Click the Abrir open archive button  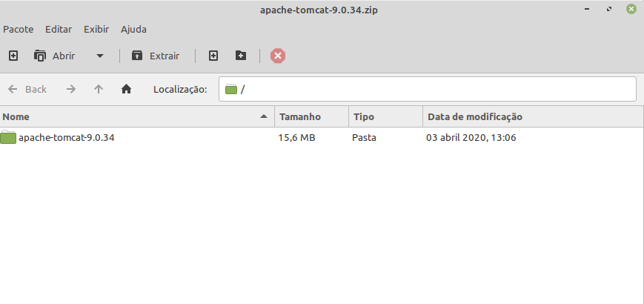click(x=54, y=56)
